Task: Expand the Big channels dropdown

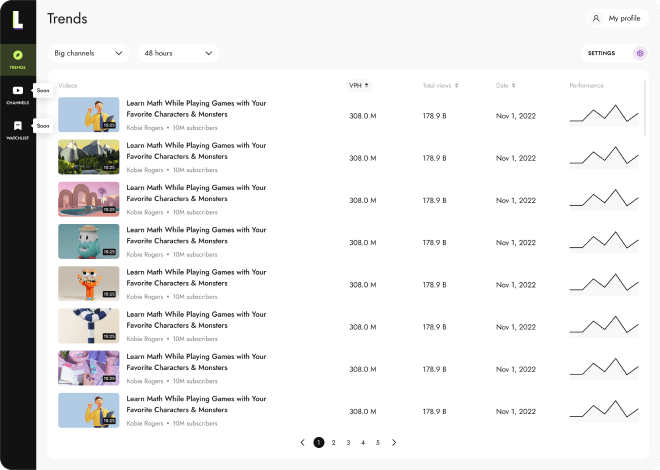Action: point(88,53)
